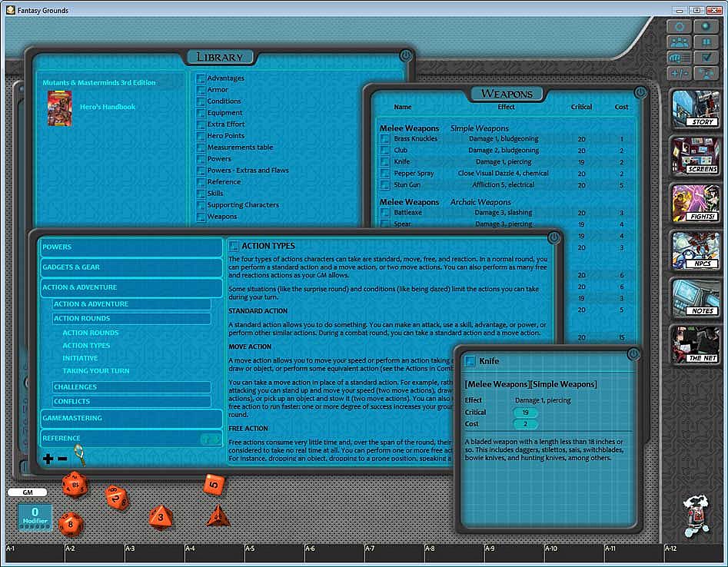Open the +/- modifiers button
Viewport: 728px width, 567px height.
tap(680, 73)
